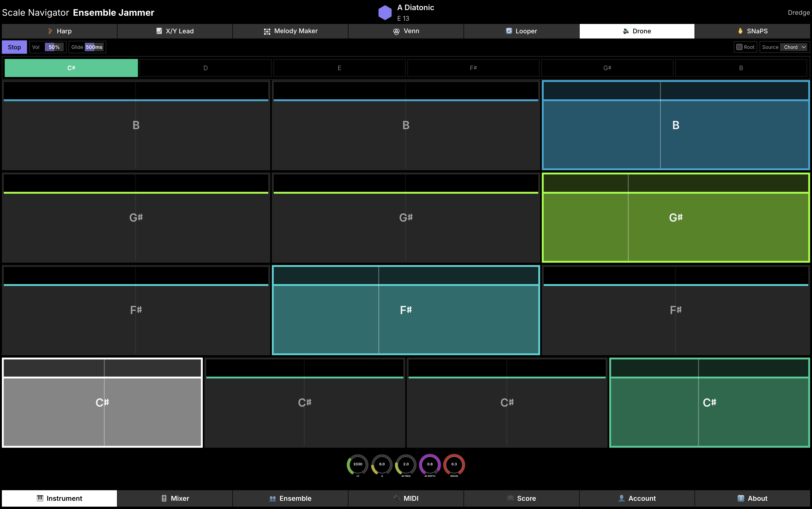Click the Melody Maker grid icon

click(x=267, y=31)
